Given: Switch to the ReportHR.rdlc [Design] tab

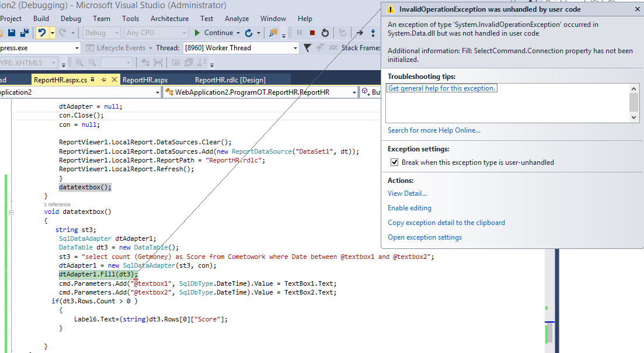Looking at the screenshot, I should 229,79.
